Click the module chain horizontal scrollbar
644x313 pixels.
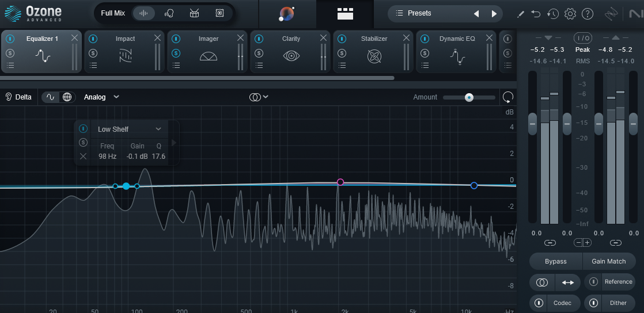click(x=197, y=78)
